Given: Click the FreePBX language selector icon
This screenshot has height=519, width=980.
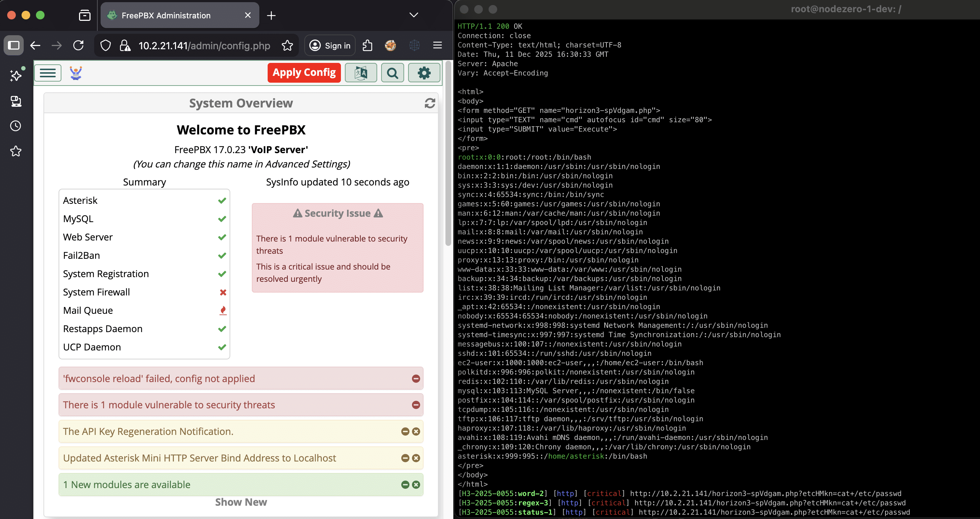Looking at the screenshot, I should [361, 73].
